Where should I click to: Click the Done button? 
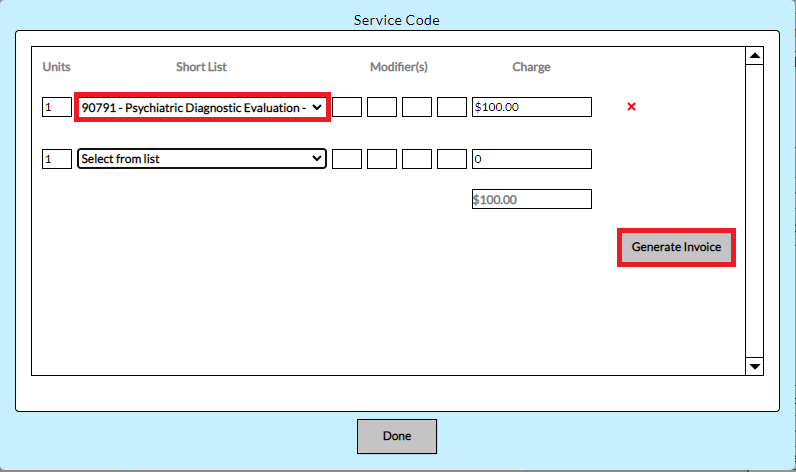point(397,436)
